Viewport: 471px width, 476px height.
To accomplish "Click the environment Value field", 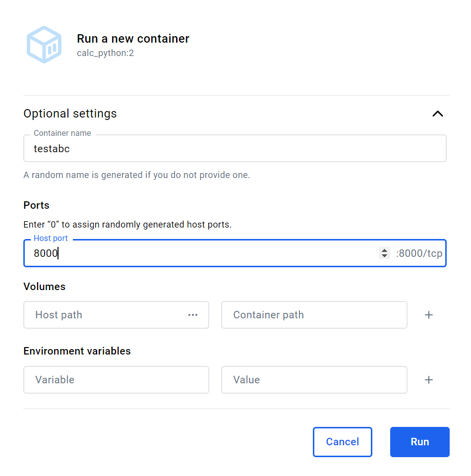I will pos(314,380).
